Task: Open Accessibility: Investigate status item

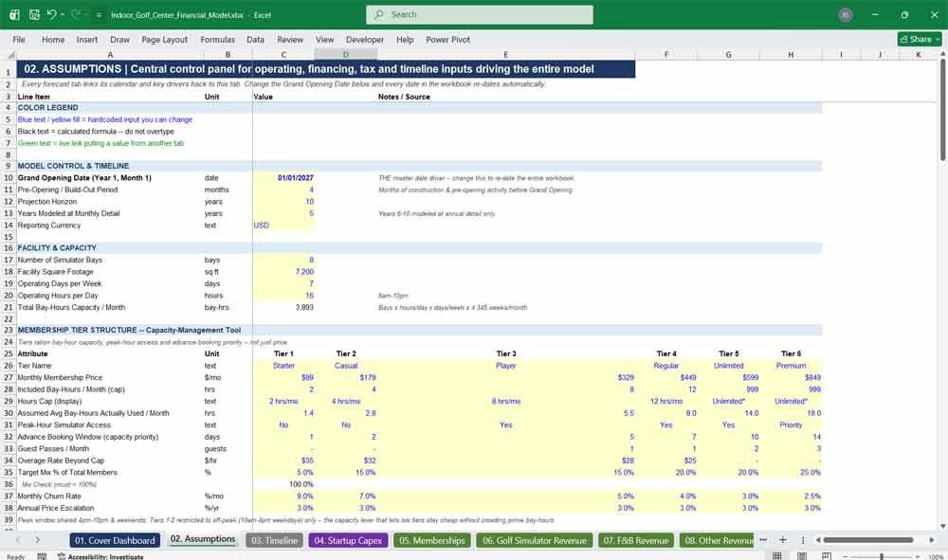Action: 100,556
